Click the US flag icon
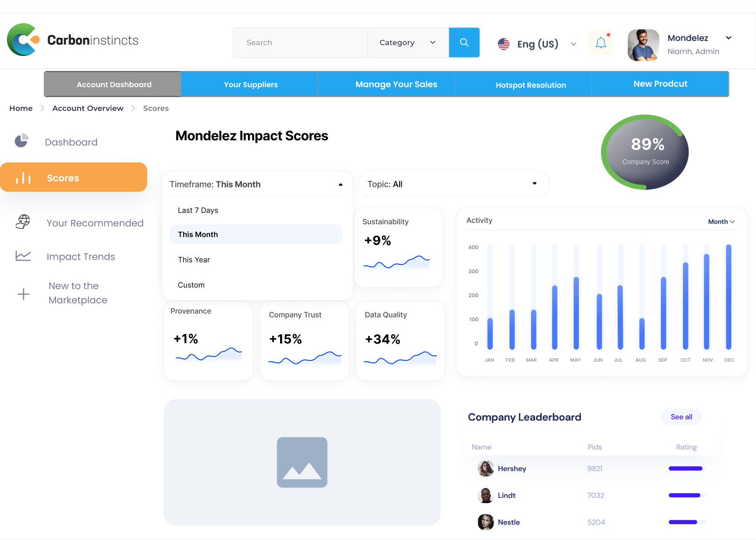The height and width of the screenshot is (540, 756). (x=503, y=44)
